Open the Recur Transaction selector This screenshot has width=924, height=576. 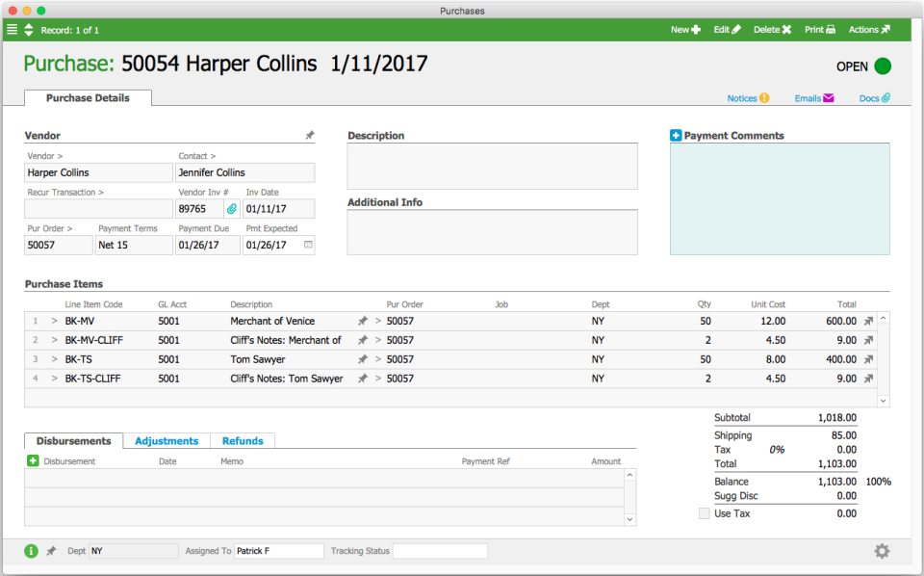pyautogui.click(x=67, y=192)
